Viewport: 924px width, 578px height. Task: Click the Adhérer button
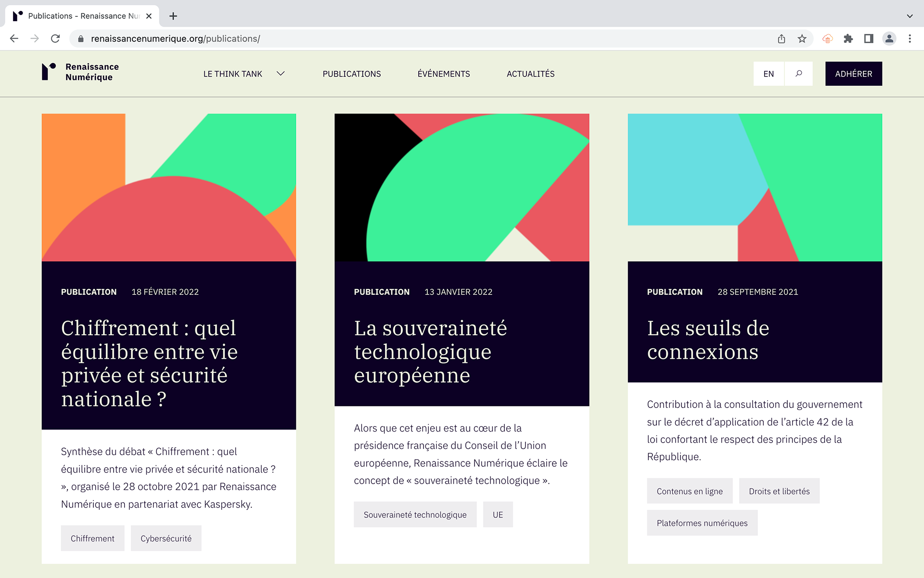(x=853, y=74)
